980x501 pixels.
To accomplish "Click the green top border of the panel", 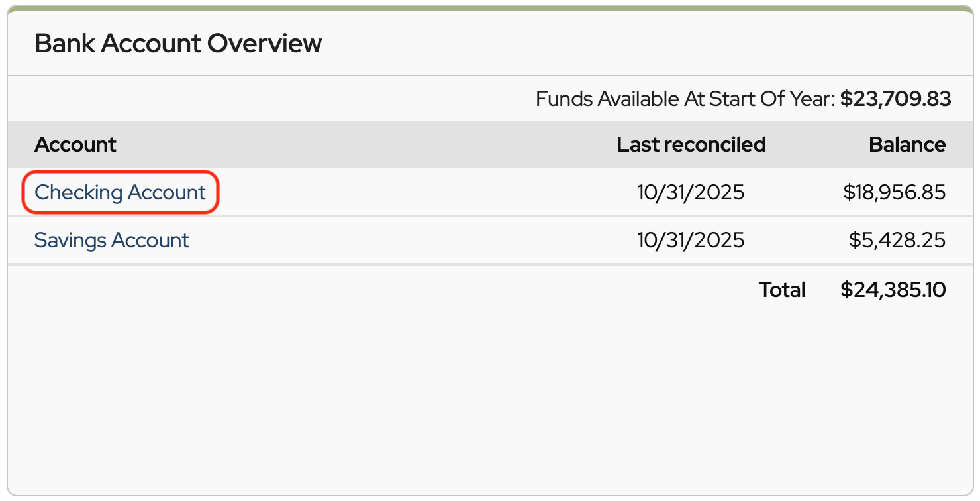I will [490, 9].
